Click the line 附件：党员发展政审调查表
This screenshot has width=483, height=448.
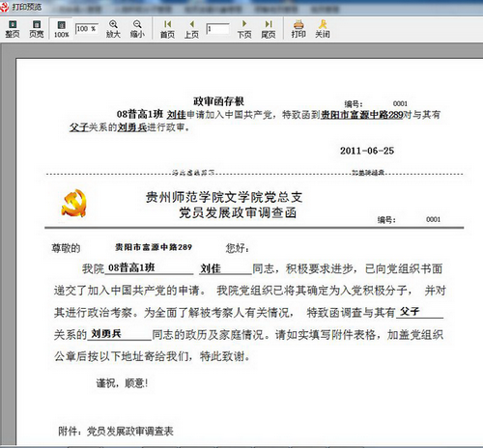pyautogui.click(x=116, y=431)
